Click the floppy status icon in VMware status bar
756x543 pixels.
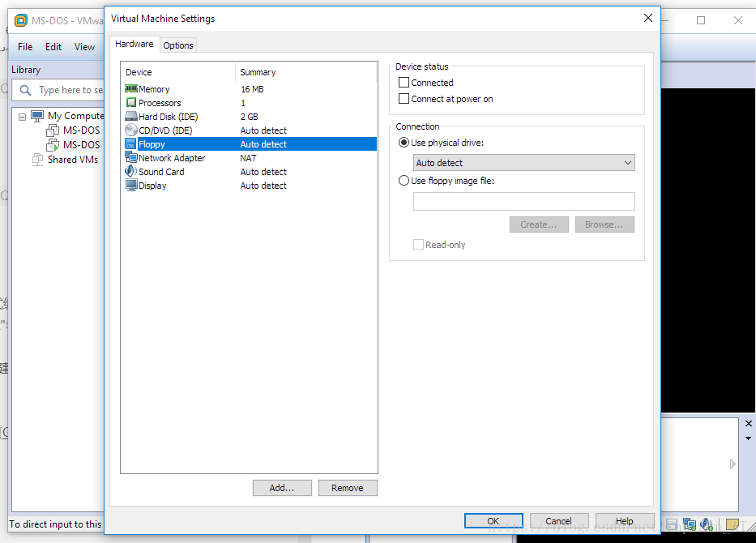(x=672, y=524)
